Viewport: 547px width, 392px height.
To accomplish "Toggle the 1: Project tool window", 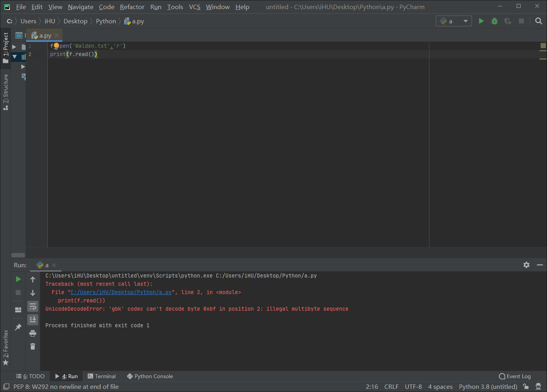I will point(6,48).
